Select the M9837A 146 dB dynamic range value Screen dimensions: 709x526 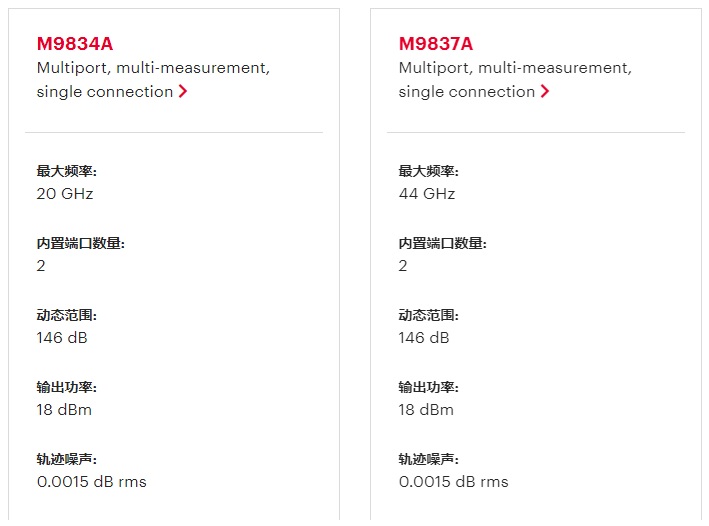pos(424,338)
